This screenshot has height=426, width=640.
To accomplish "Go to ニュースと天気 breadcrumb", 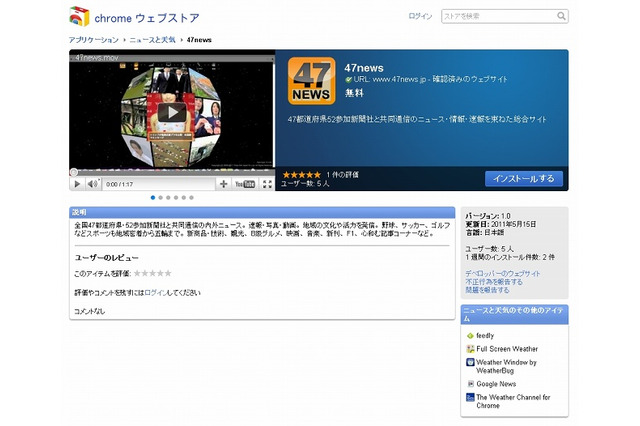I will coord(152,40).
